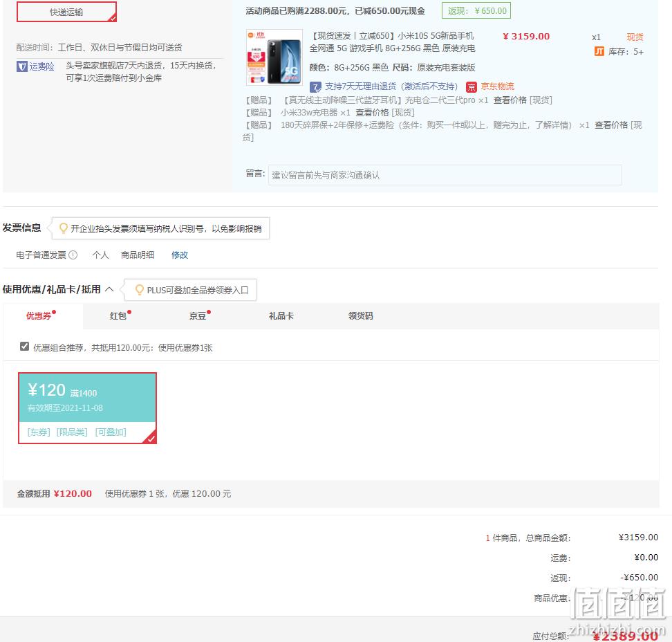Click the 运费险 shield icon
Image resolution: width=672 pixels, height=642 pixels.
22,66
